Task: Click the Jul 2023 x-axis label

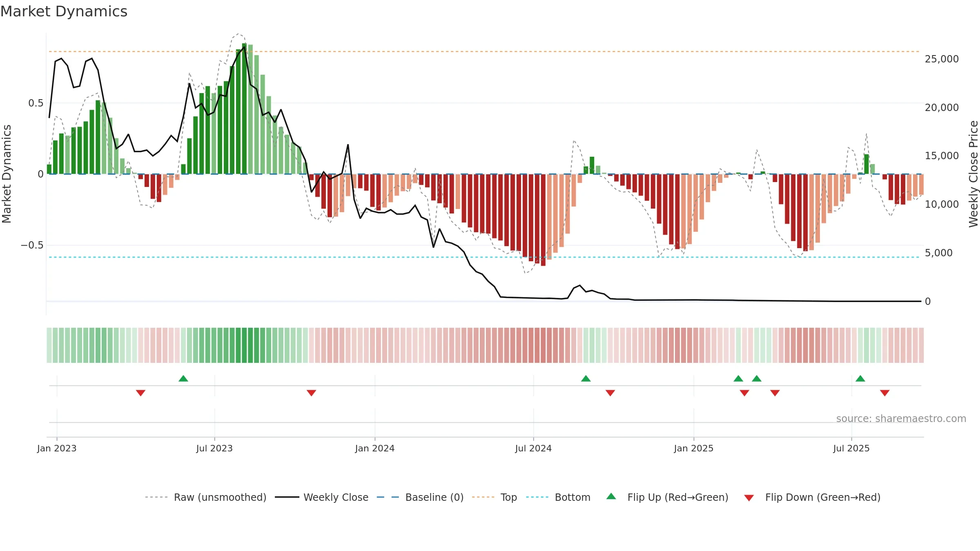Action: click(x=214, y=448)
